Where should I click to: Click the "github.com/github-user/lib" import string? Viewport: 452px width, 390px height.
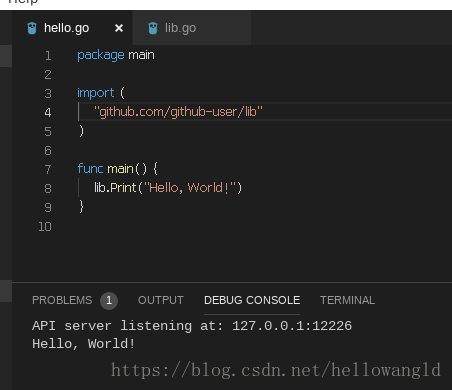click(x=178, y=112)
